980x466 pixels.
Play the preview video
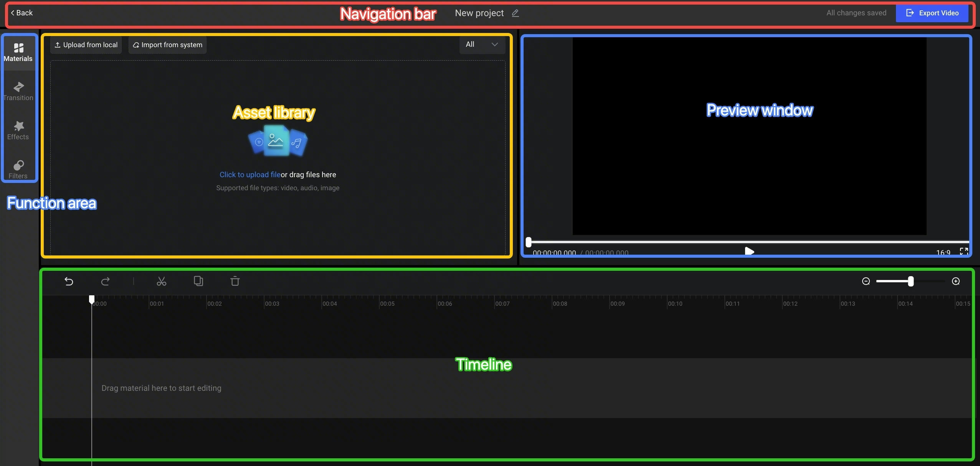coord(749,251)
